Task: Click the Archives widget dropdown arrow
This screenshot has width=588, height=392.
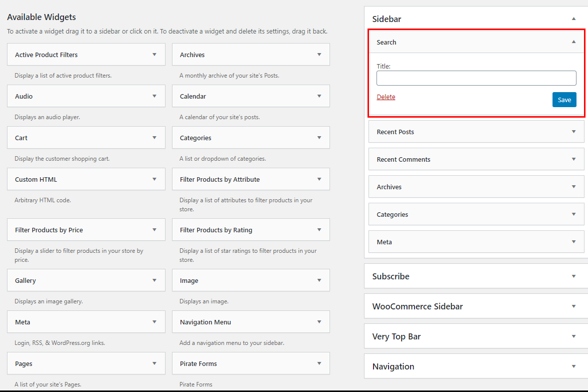Action: (319, 54)
